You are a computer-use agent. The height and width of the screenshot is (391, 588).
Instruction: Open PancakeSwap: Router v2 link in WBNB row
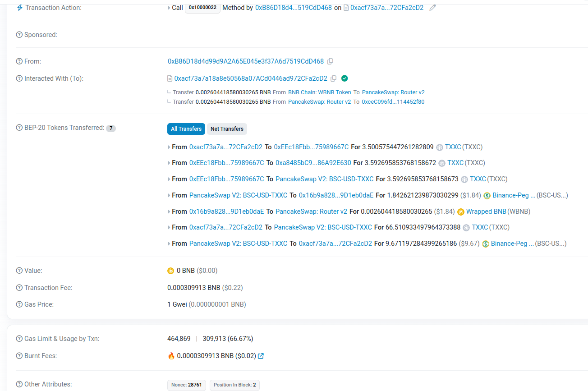tap(311, 212)
